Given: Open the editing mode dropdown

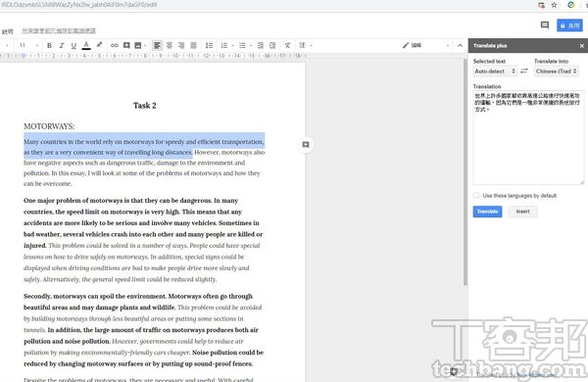Looking at the screenshot, I should coord(425,45).
